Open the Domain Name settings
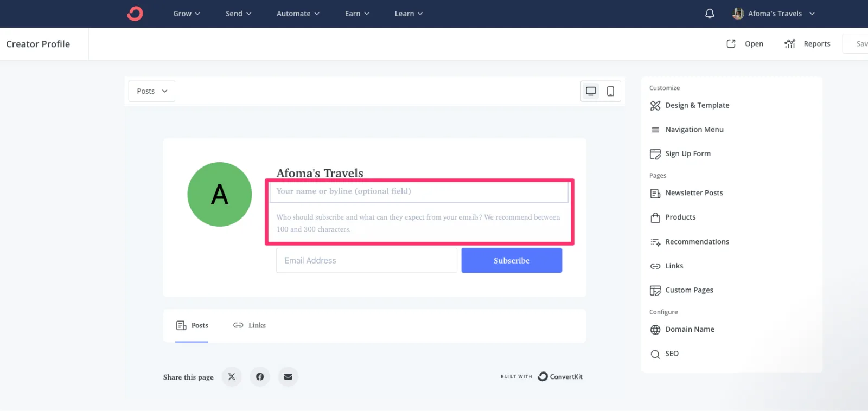 689,329
